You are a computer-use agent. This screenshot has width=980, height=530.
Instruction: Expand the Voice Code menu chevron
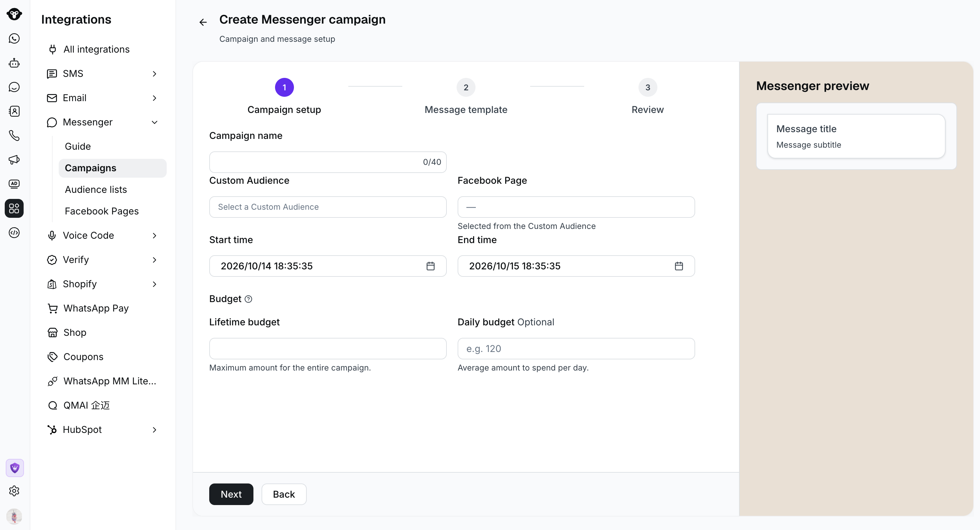[x=155, y=236]
